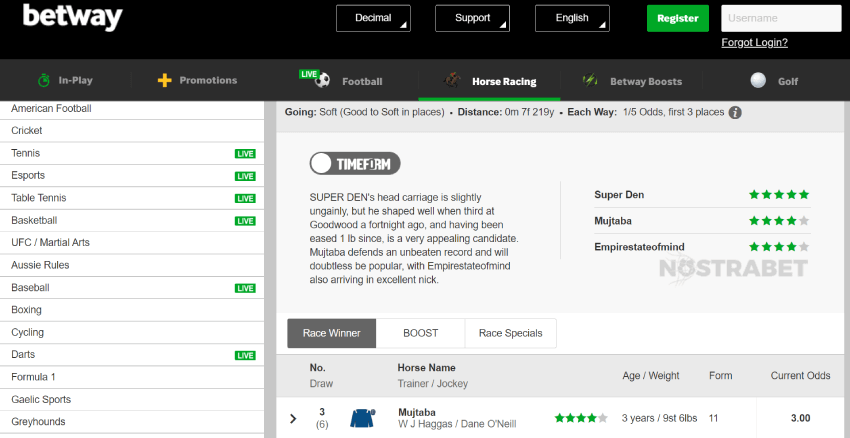Open the Support dropdown
Screen dimensions: 850x438
tap(472, 18)
